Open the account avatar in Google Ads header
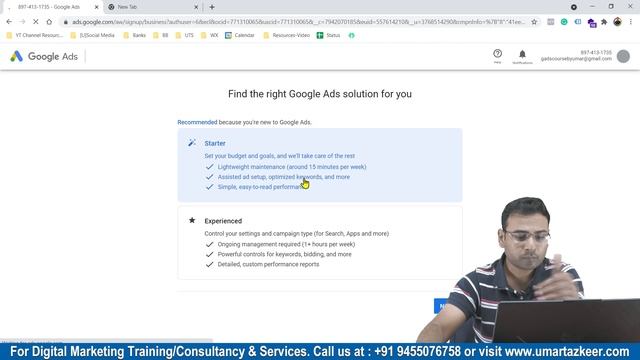The height and width of the screenshot is (360, 640). coord(623,56)
